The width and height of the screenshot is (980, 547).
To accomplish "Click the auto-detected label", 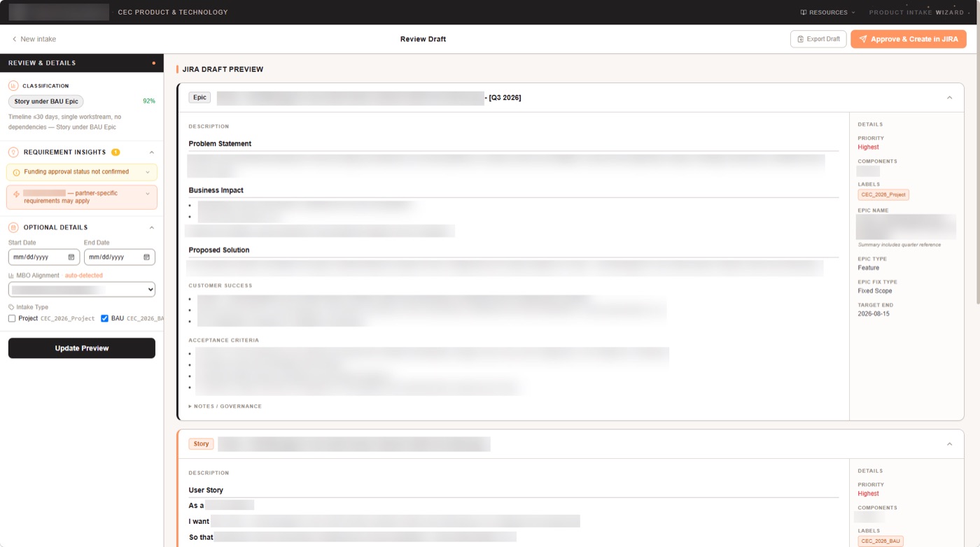I will click(x=84, y=276).
